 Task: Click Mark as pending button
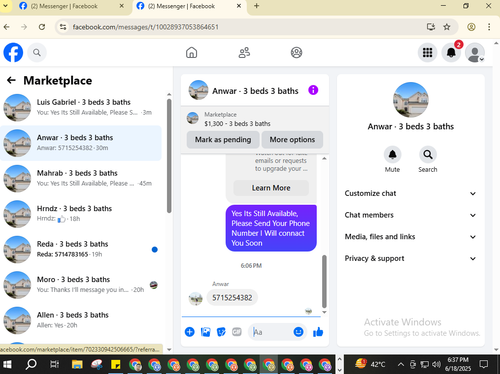click(x=223, y=139)
